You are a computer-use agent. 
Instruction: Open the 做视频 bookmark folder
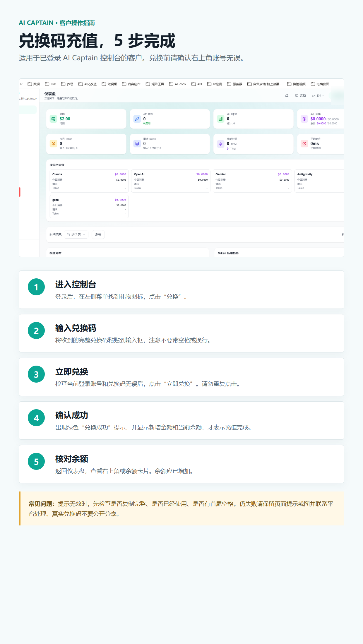point(109,84)
